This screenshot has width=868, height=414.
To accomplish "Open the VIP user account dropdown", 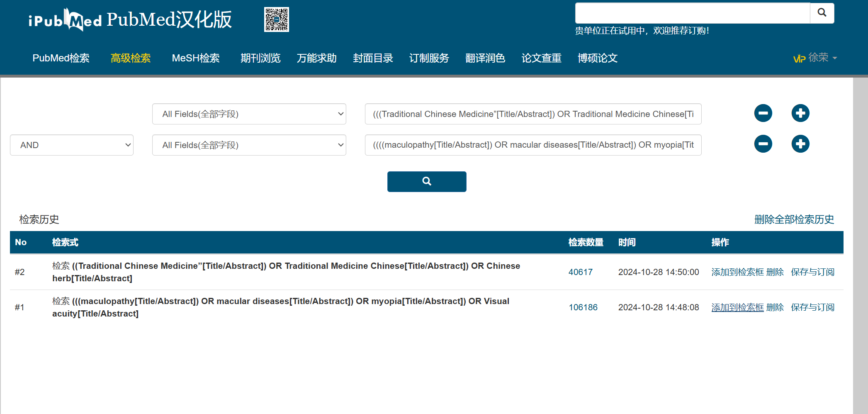I will (x=815, y=58).
